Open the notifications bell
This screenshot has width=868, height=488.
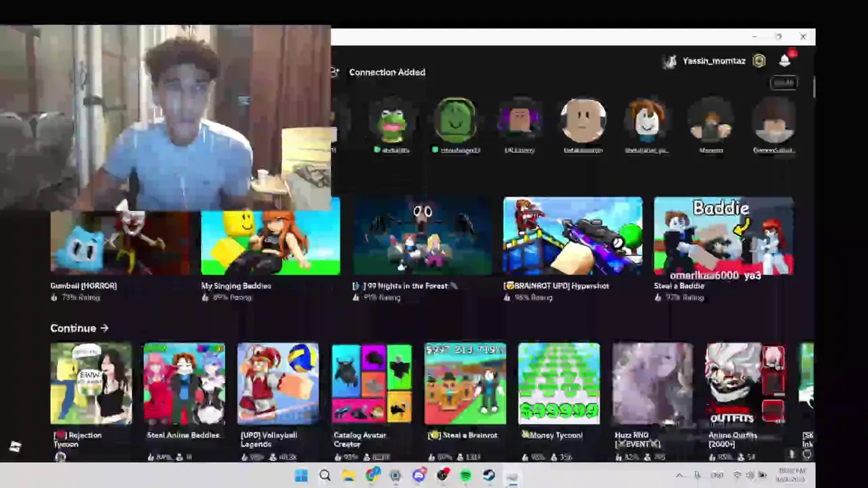pos(785,61)
